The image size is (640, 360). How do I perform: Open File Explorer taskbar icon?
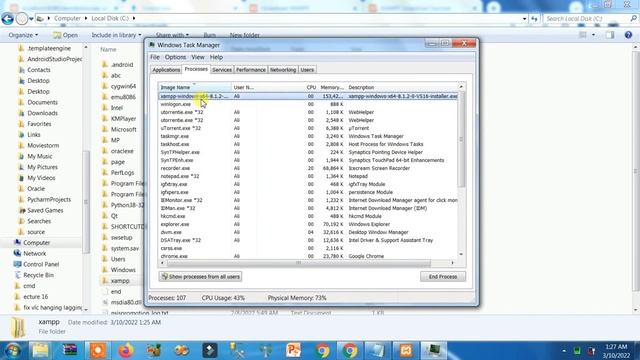coord(40,350)
